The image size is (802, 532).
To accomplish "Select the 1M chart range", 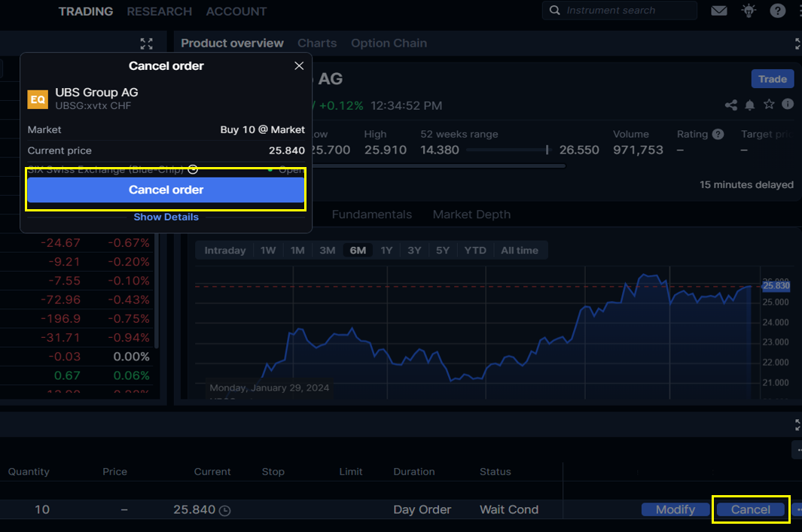I will (297, 251).
